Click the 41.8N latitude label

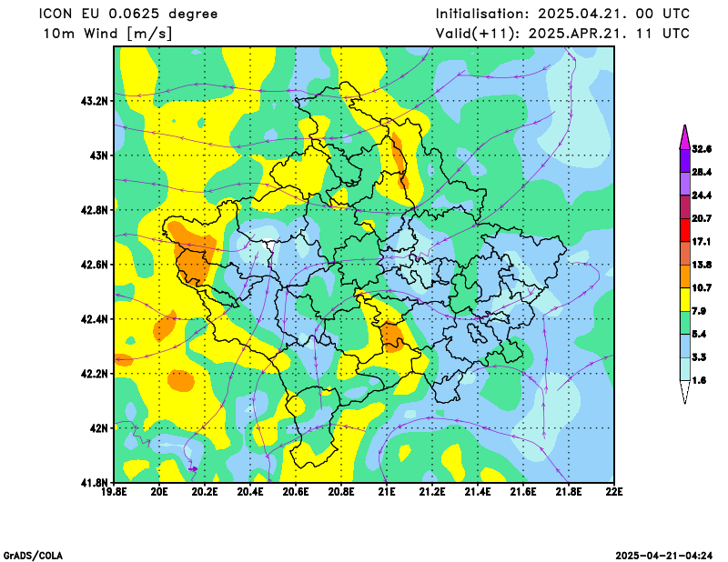point(95,483)
